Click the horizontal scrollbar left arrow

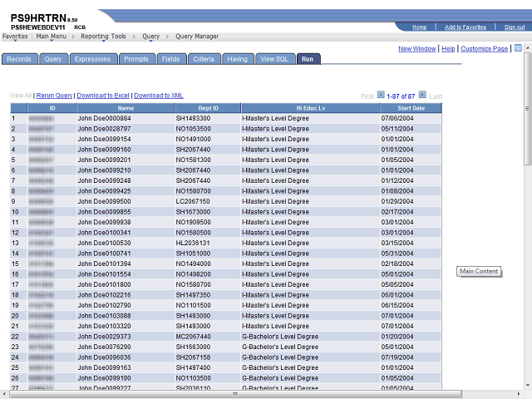coord(4,394)
